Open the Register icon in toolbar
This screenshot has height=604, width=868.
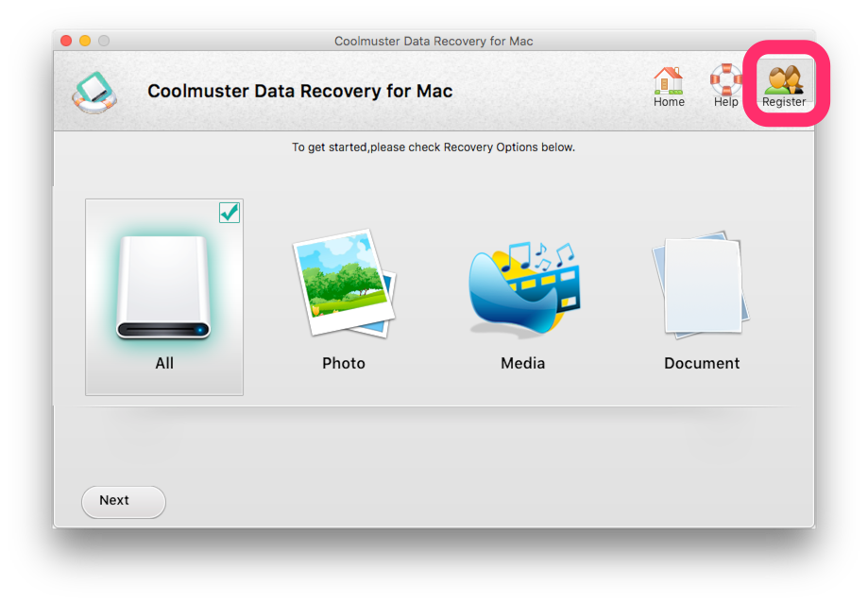coord(783,79)
